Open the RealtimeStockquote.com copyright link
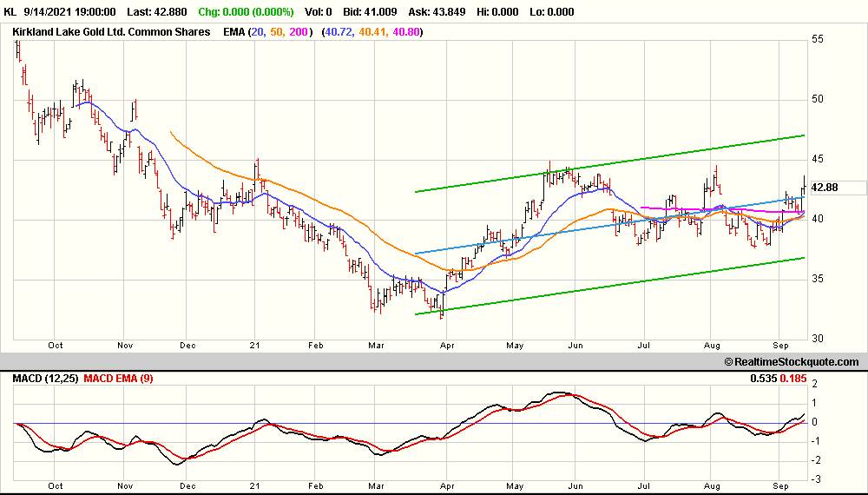Viewport: 868px width, 495px height. coord(791,362)
